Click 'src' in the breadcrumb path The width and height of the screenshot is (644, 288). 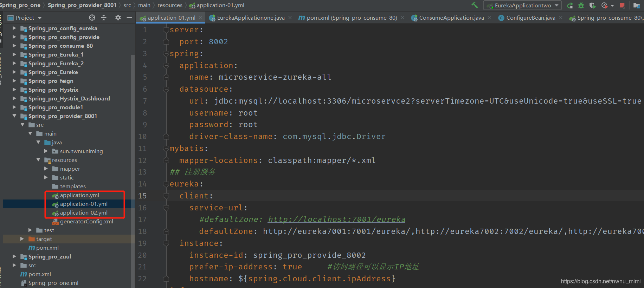pos(127,5)
